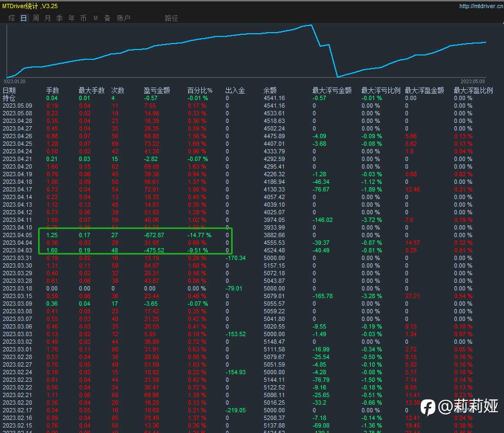Click the 出入金 column header
504x433 pixels.
[x=235, y=90]
